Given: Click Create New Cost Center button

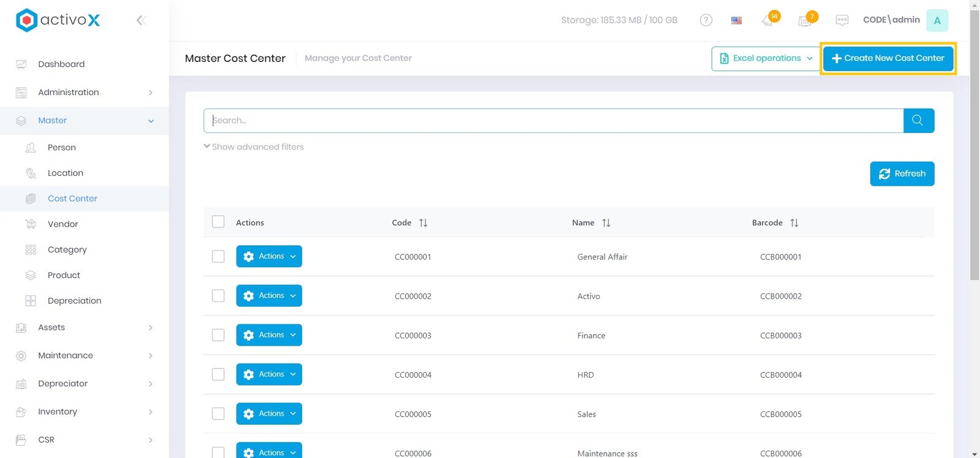Looking at the screenshot, I should (x=888, y=58).
